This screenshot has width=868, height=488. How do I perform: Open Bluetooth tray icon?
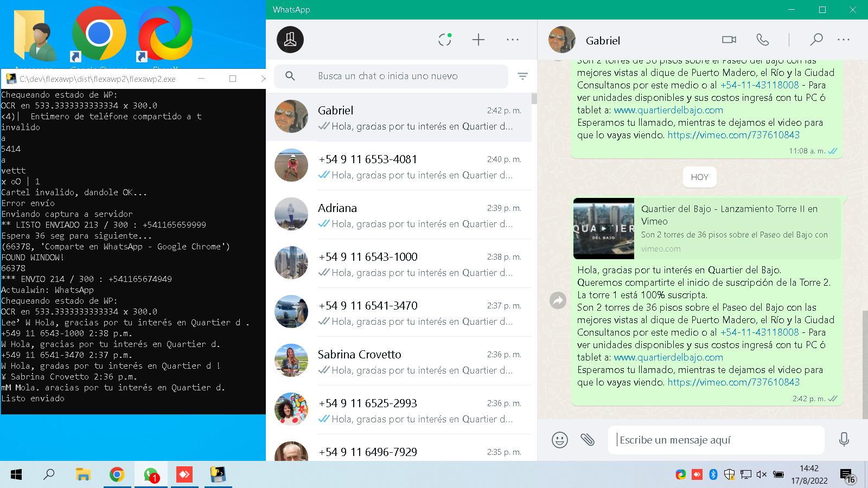(x=713, y=474)
